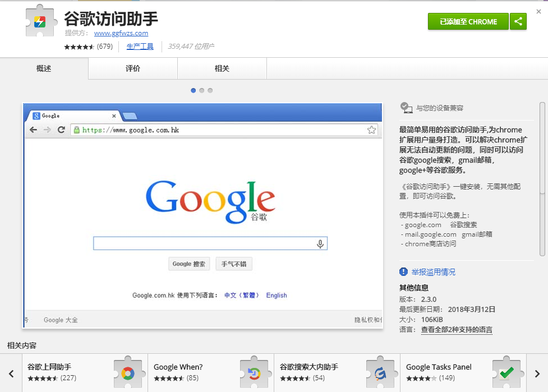This screenshot has height=392, width=548.
Task: Click the green share icon button
Action: click(x=518, y=22)
